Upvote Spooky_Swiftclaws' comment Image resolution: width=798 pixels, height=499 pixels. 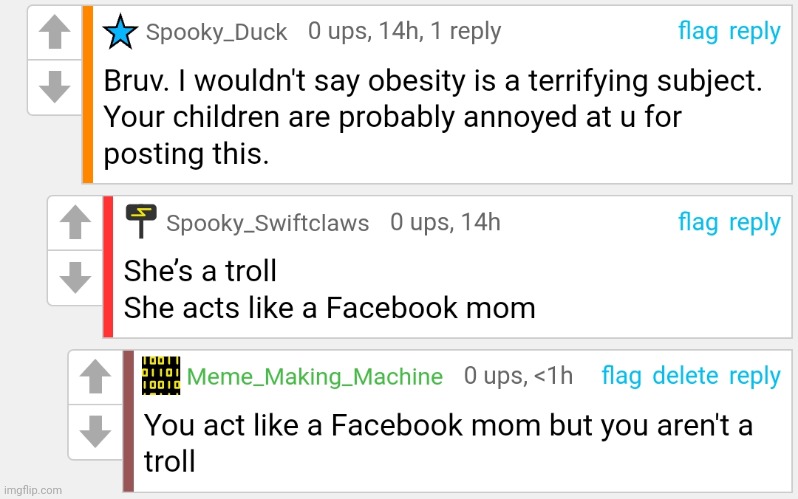72,224
